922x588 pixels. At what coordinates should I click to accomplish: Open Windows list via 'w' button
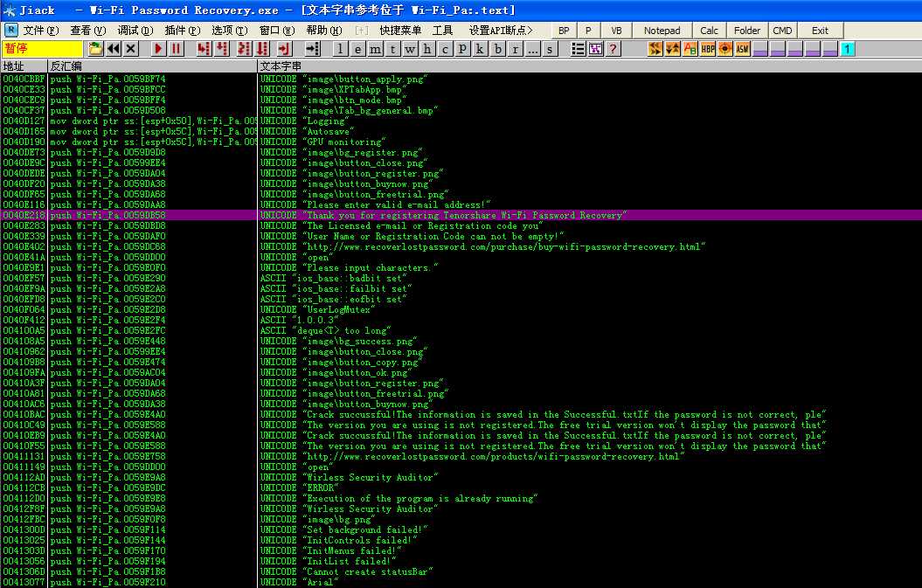pyautogui.click(x=410, y=49)
